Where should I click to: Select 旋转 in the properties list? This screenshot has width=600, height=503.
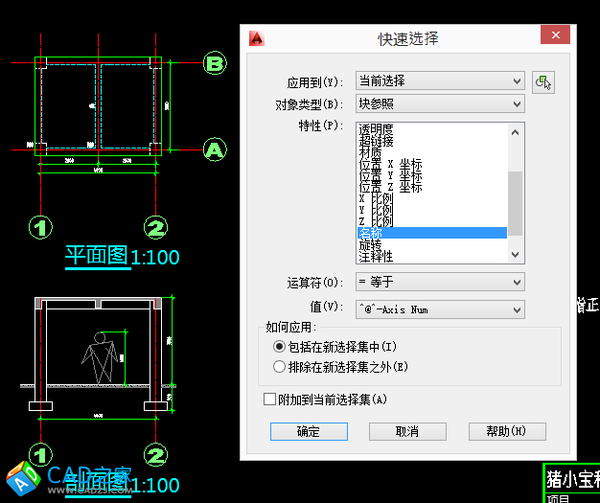point(370,244)
